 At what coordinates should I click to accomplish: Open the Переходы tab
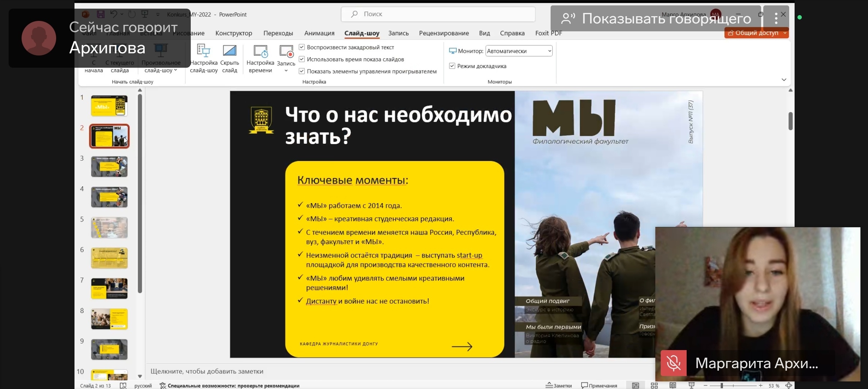278,33
